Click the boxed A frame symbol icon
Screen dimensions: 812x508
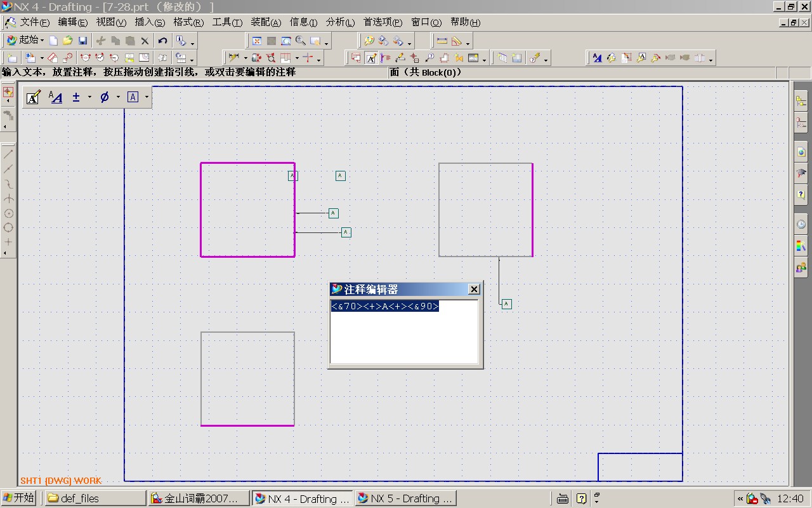coord(133,97)
